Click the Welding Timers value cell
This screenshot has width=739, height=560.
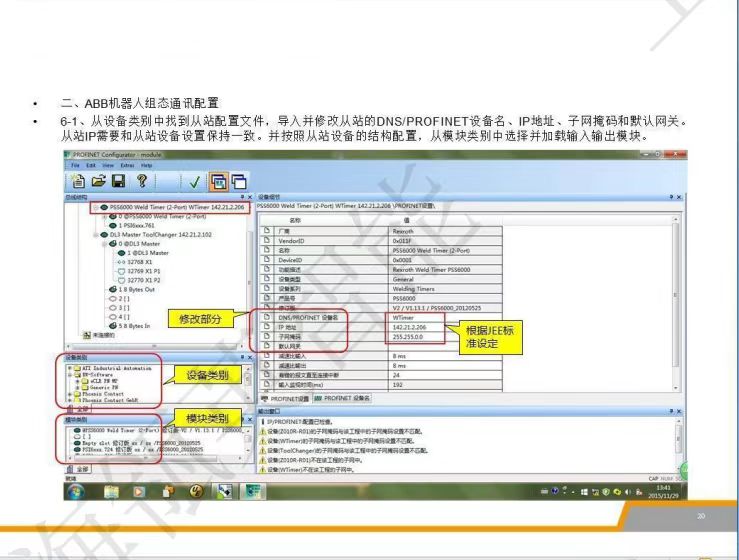pyautogui.click(x=444, y=289)
